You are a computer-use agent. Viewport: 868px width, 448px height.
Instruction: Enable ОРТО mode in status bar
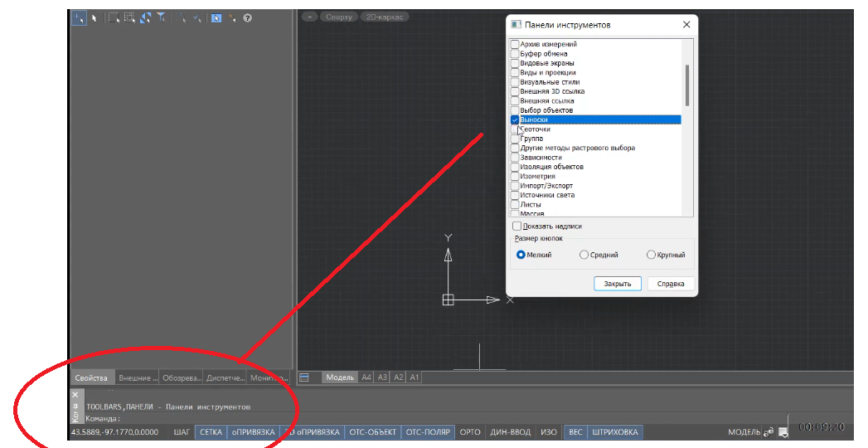pyautogui.click(x=470, y=432)
